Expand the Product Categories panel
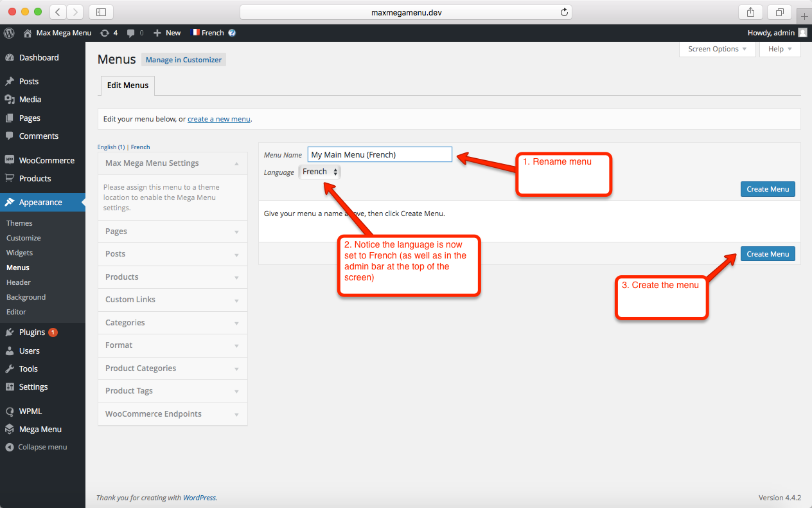This screenshot has height=508, width=812. pyautogui.click(x=172, y=368)
